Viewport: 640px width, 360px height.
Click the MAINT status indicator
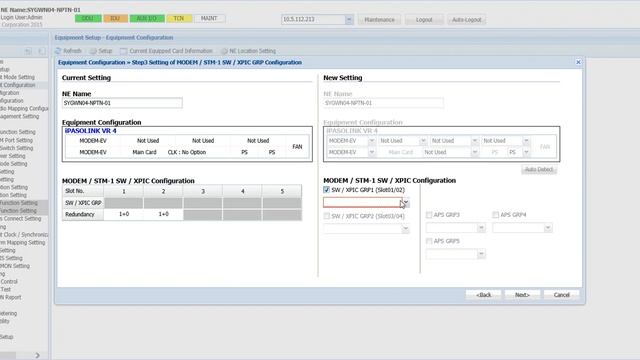[209, 18]
